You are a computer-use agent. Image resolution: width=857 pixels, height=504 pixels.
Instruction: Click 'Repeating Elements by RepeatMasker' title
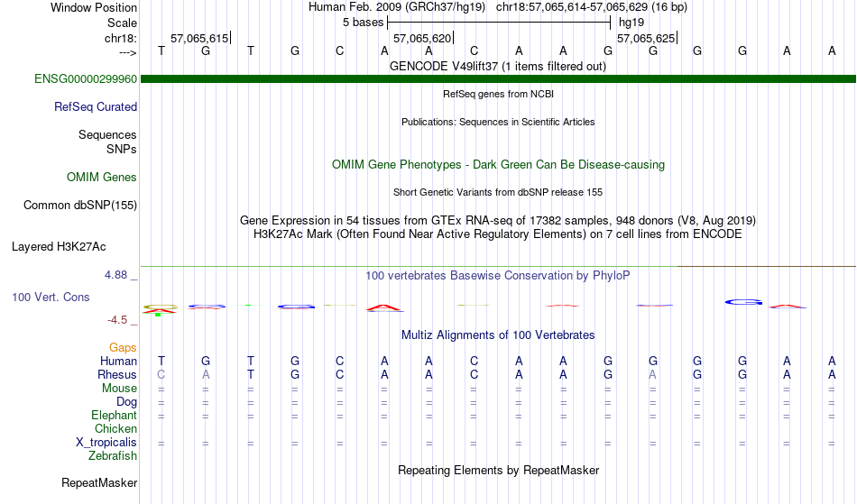[x=498, y=471]
